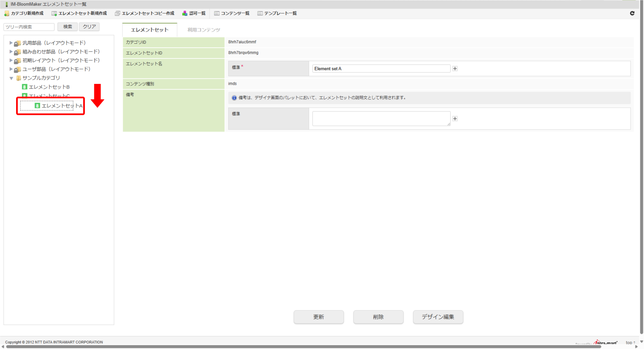The image size is (644, 349).
Task: Add a locale to the エレメントセット名 field
Action: pos(455,68)
